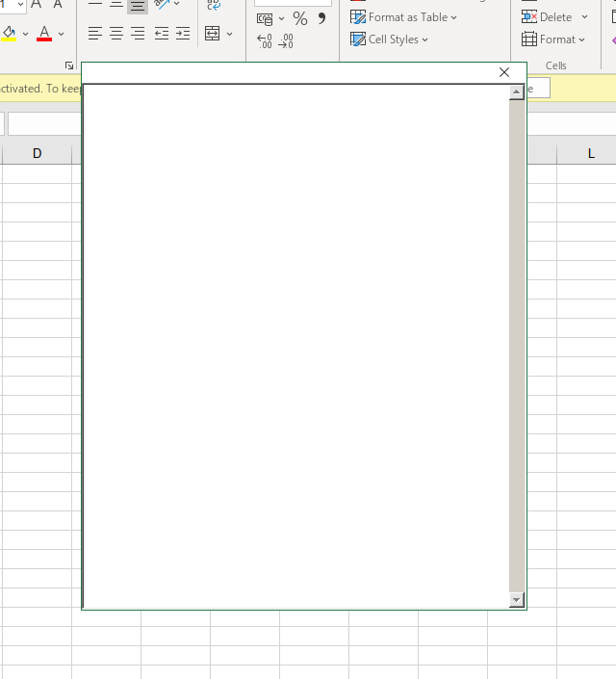
Task: Click the Increase Indent icon
Action: point(183,34)
